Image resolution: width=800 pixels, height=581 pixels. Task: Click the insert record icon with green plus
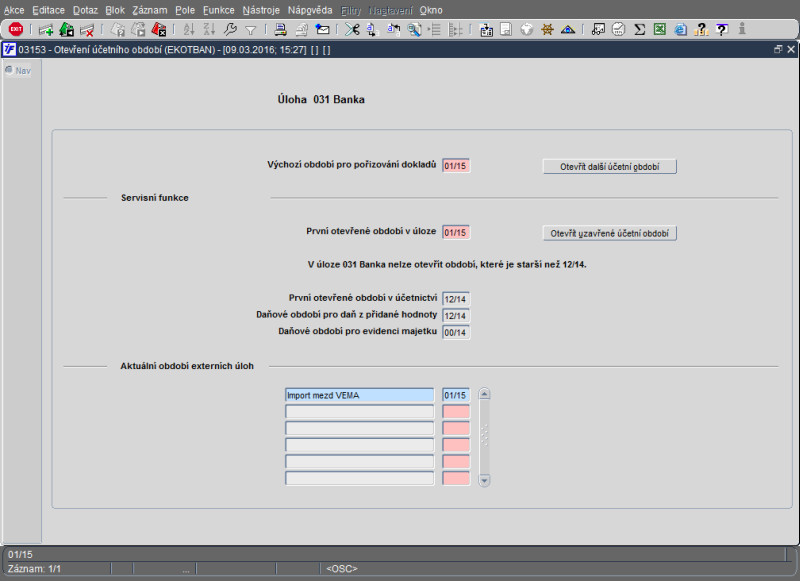(46, 30)
